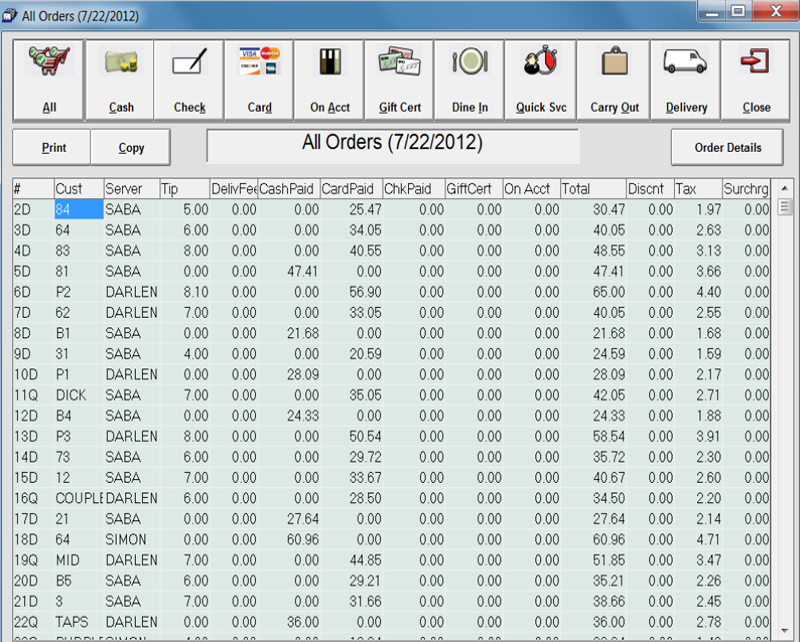Click the ChkPaid column header

click(x=414, y=189)
